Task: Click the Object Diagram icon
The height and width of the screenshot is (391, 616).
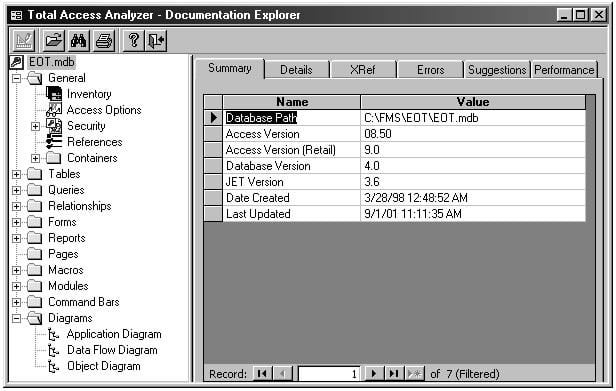Action: pos(53,366)
